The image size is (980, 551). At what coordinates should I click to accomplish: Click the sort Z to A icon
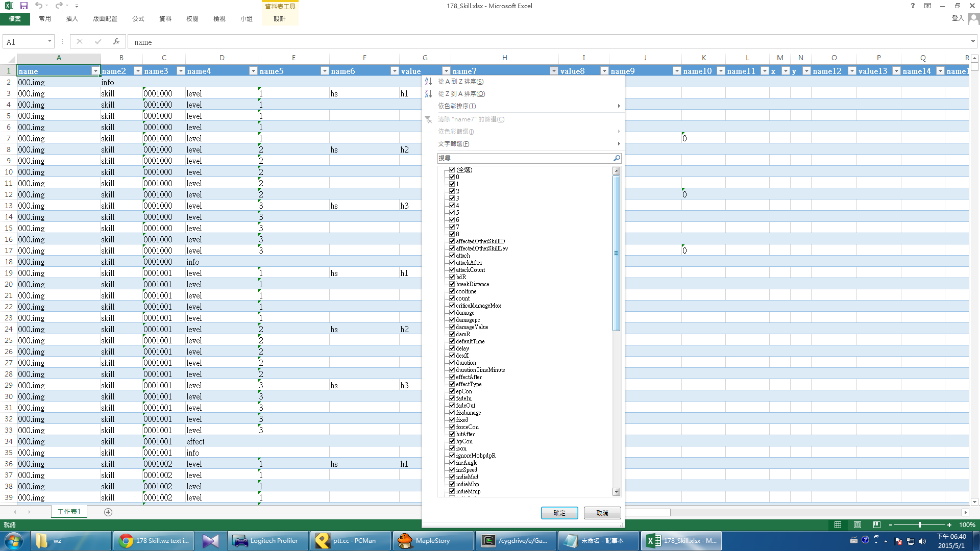pyautogui.click(x=428, y=94)
